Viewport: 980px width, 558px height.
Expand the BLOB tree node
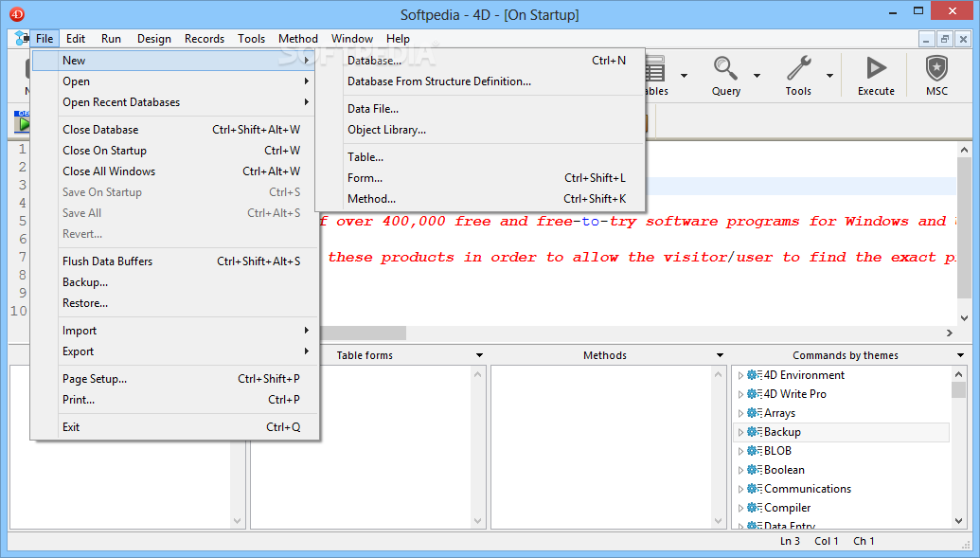[740, 451]
